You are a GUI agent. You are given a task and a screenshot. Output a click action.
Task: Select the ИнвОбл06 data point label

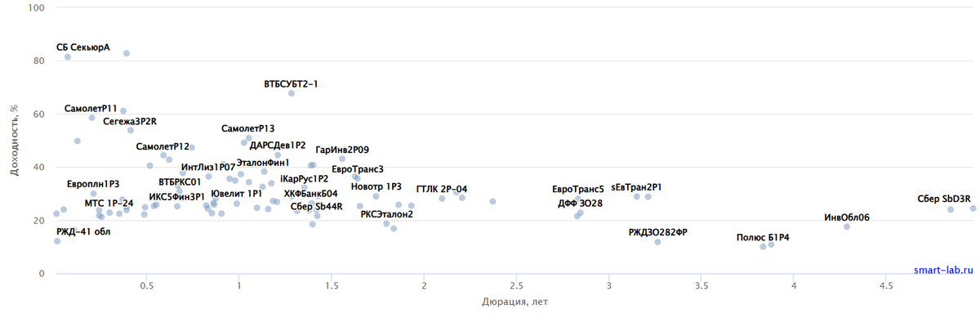(847, 217)
